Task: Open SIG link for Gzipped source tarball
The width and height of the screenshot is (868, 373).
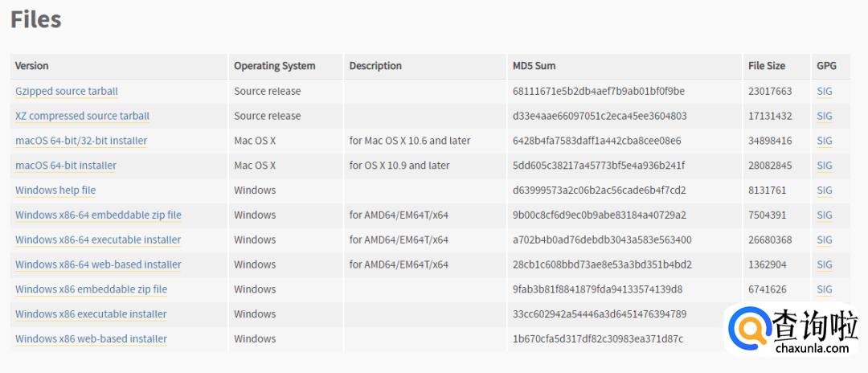Action: [825, 92]
